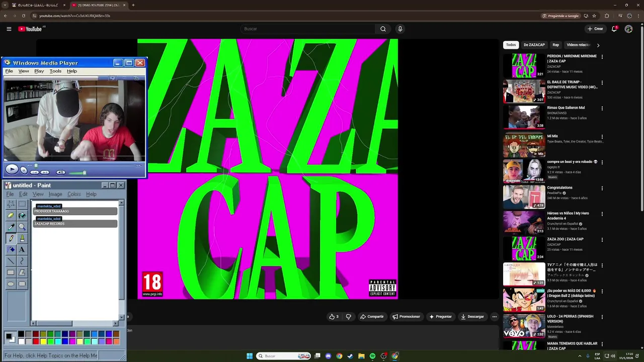Open File Explorer from the taskbar
Screen dimensions: 644x362
[361, 356]
